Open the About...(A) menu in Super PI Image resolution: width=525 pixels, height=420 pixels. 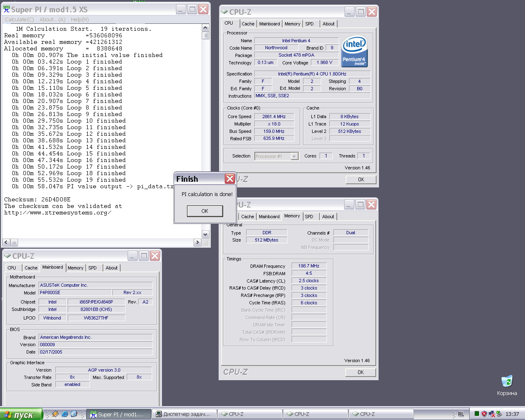(x=52, y=19)
